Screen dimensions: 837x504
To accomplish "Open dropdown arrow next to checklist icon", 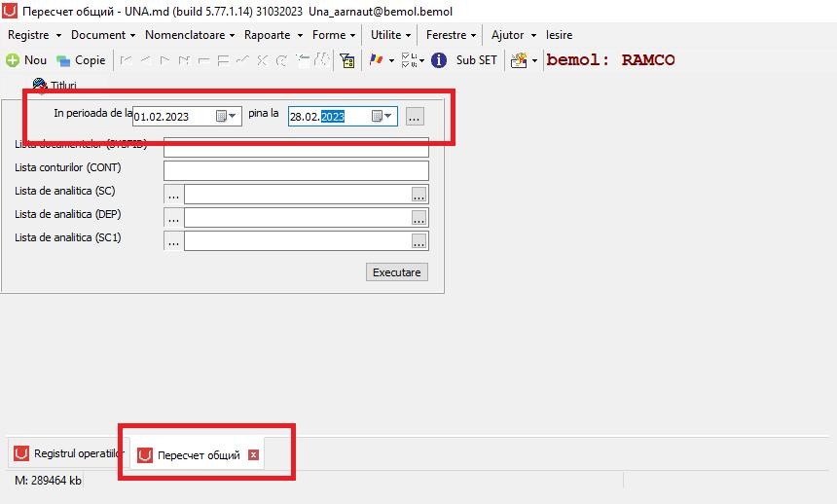I will click(422, 61).
